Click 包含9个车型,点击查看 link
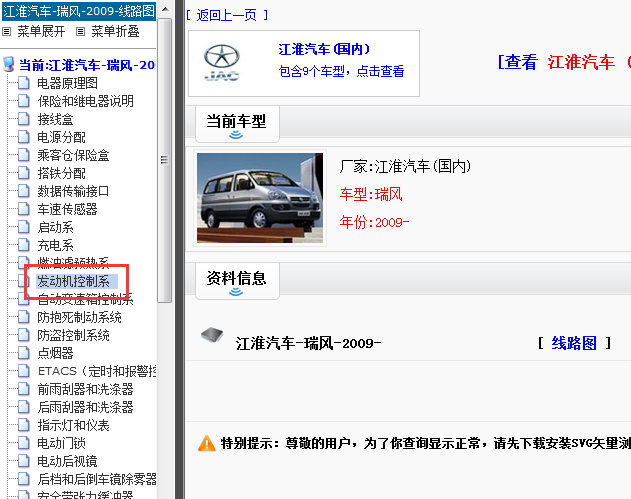The width and height of the screenshot is (631, 499). 341,71
